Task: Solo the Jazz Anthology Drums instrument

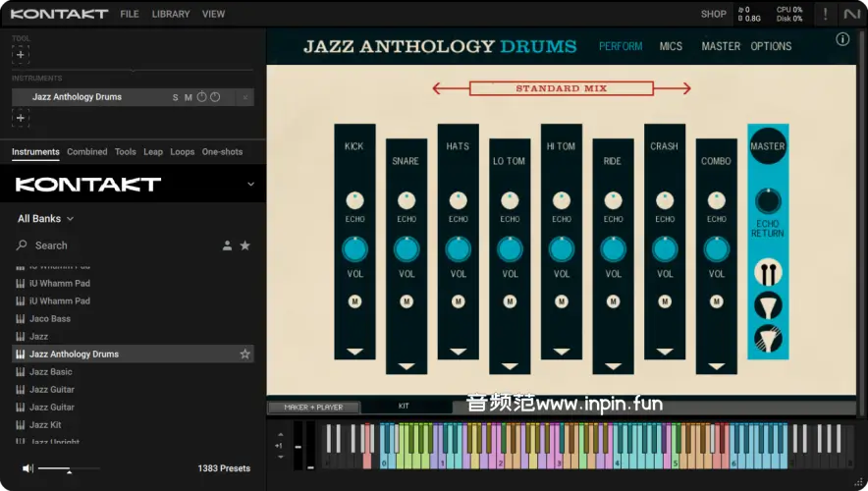Action: click(175, 97)
